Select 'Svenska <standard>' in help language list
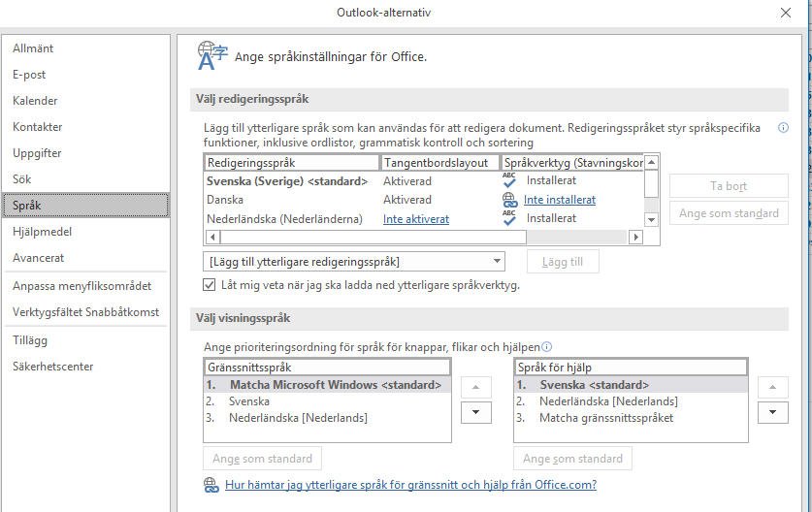This screenshot has width=812, height=512. (631, 385)
